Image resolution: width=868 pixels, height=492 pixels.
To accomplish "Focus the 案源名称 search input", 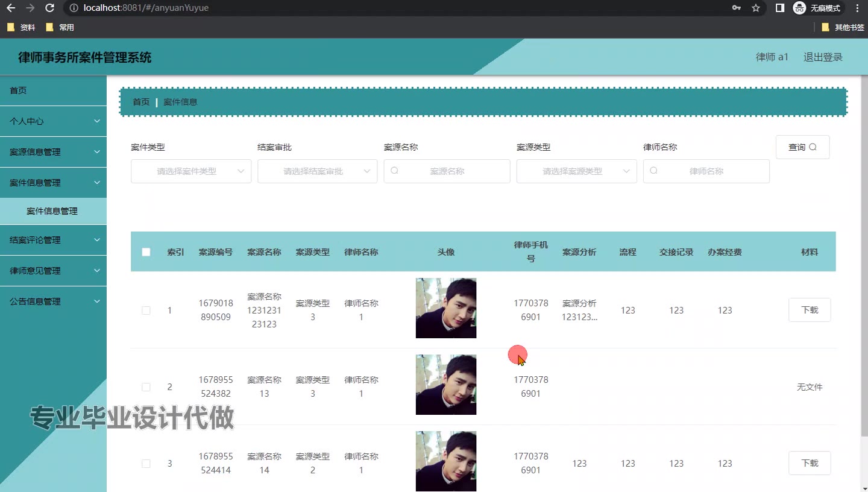I will tap(447, 171).
